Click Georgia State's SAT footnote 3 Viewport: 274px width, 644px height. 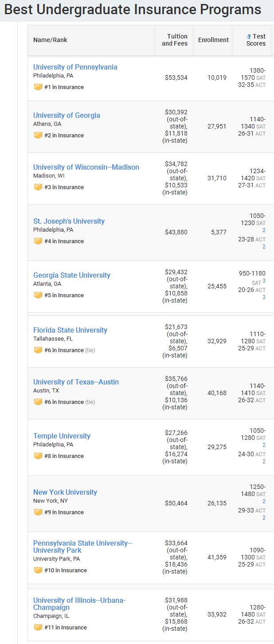264,281
